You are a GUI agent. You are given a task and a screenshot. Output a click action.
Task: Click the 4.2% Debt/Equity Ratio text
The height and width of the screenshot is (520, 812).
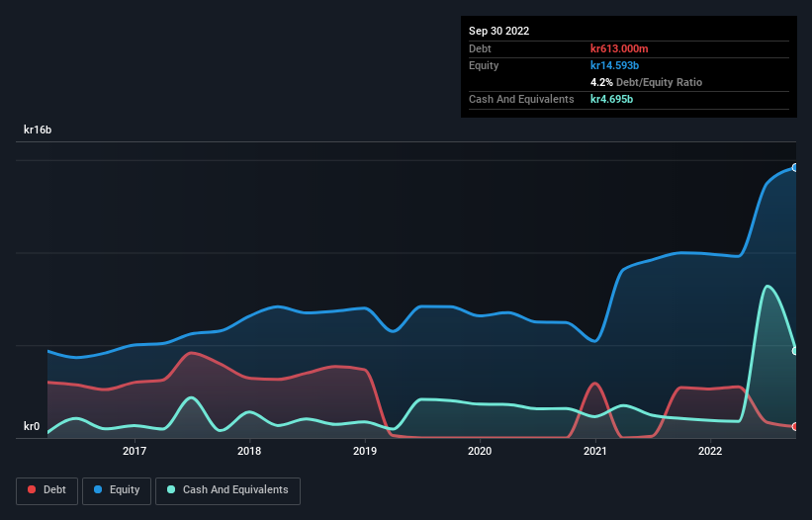(646, 82)
